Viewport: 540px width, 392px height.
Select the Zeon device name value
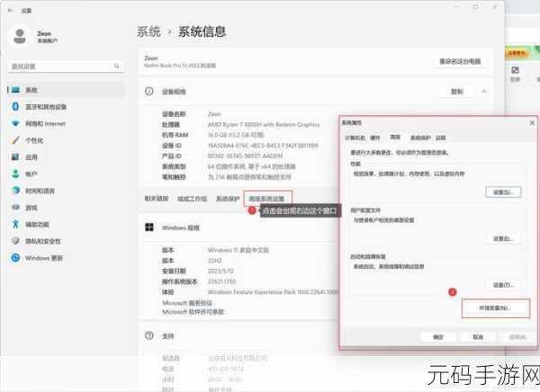[214, 114]
